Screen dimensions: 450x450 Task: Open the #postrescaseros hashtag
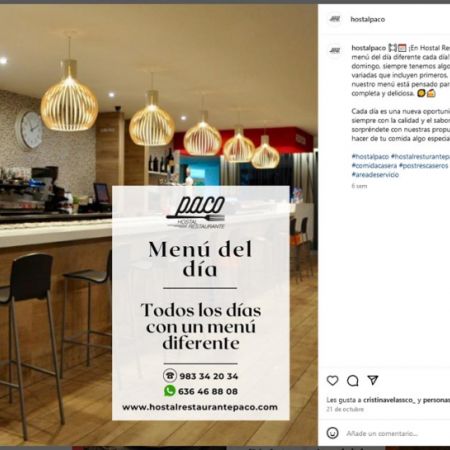tap(424, 166)
